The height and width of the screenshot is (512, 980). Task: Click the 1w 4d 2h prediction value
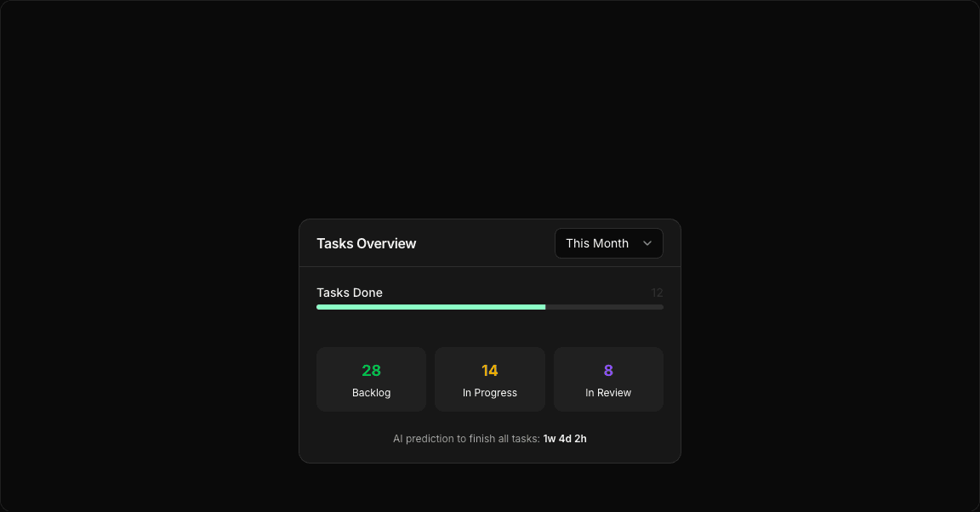pos(565,439)
